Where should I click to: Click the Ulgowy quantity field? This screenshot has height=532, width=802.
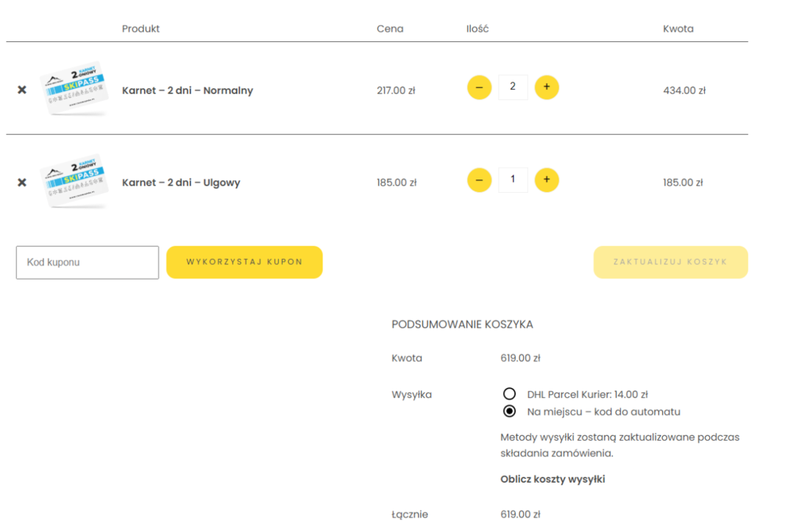point(513,180)
